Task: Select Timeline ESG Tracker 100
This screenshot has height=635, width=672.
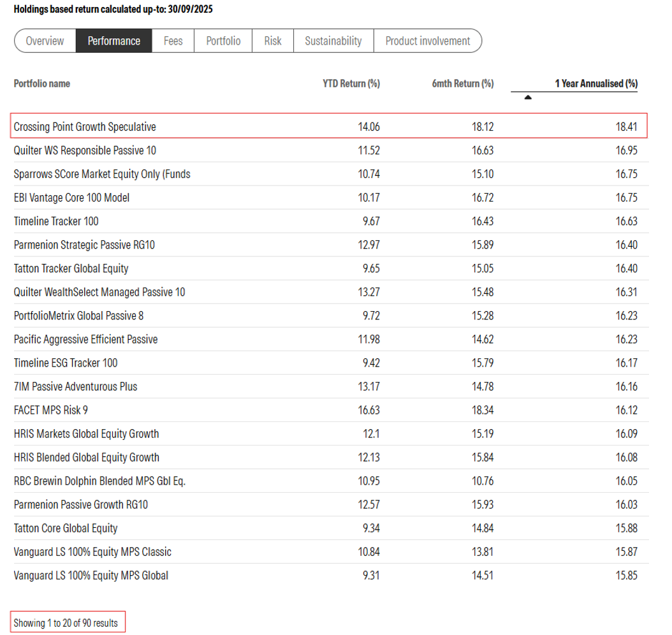Action: pyautogui.click(x=66, y=363)
